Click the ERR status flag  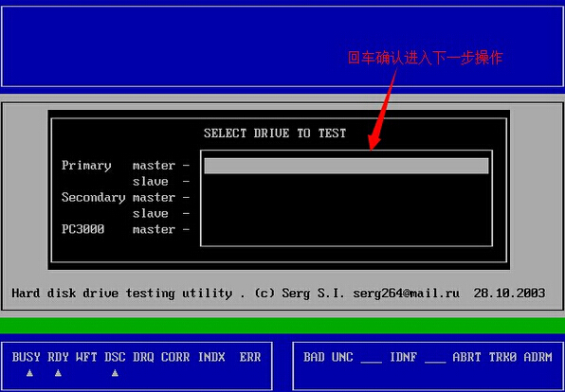(x=250, y=357)
